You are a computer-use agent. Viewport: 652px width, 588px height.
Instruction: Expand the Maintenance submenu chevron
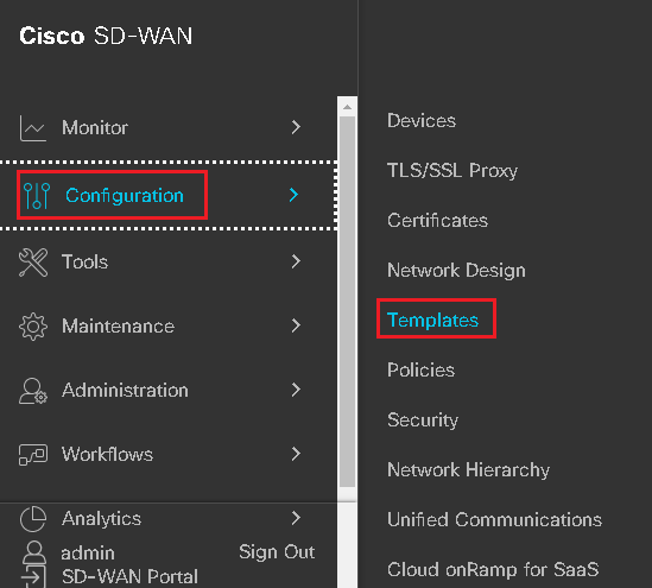click(296, 325)
